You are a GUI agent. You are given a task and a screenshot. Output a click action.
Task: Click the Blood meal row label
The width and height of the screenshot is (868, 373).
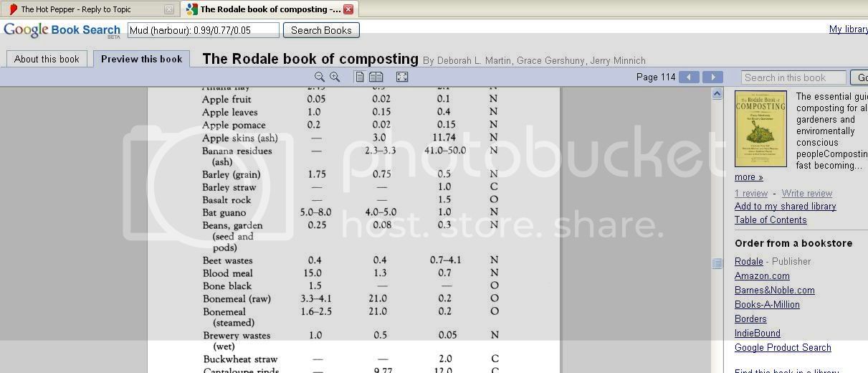coord(227,273)
